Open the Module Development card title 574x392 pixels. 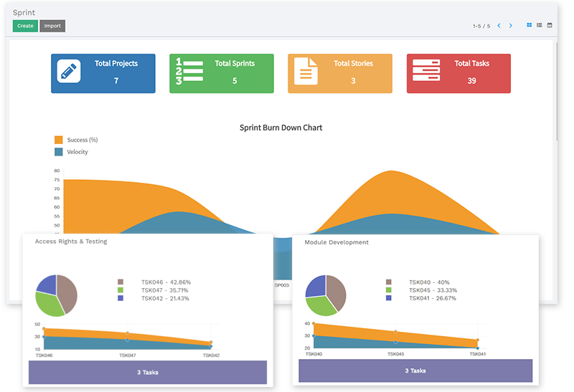click(x=337, y=242)
